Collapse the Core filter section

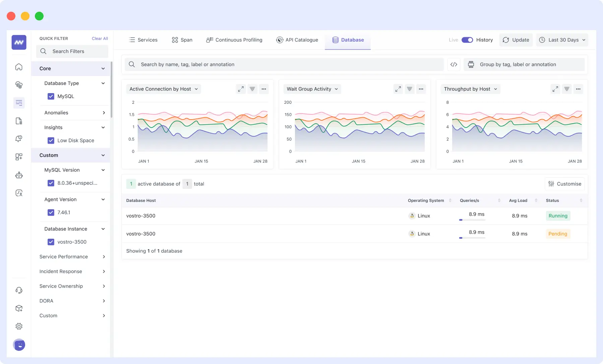103,68
